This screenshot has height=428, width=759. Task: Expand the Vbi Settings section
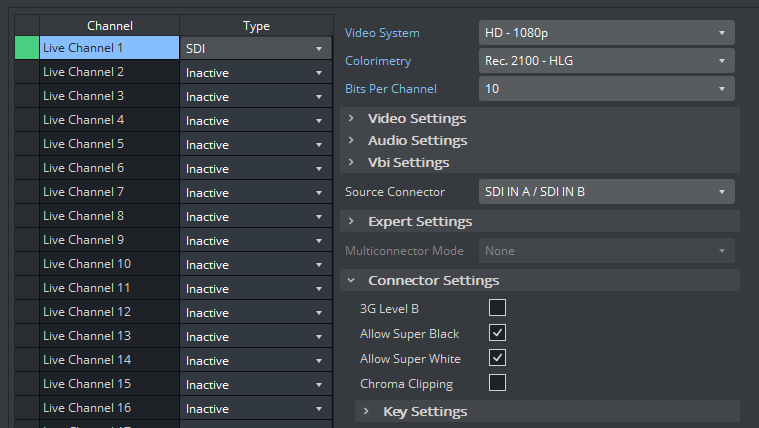(x=408, y=162)
